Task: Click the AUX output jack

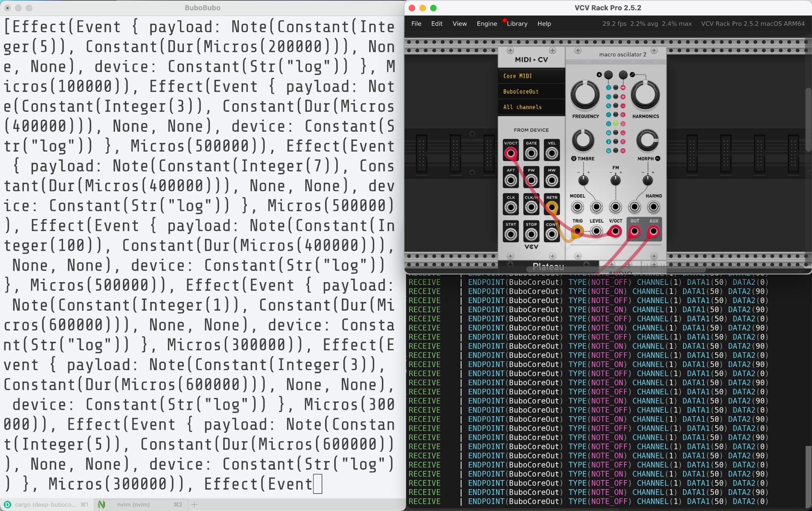Action: point(653,231)
